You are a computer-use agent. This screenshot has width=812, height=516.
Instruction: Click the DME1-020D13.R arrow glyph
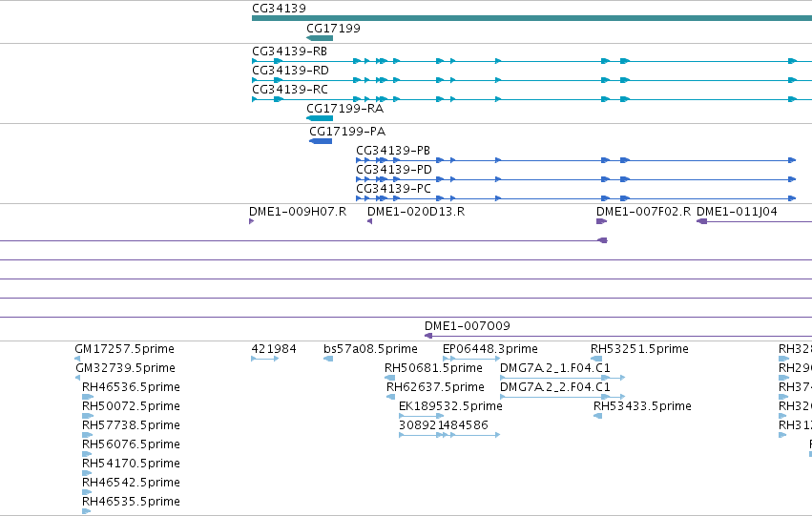[370, 221]
